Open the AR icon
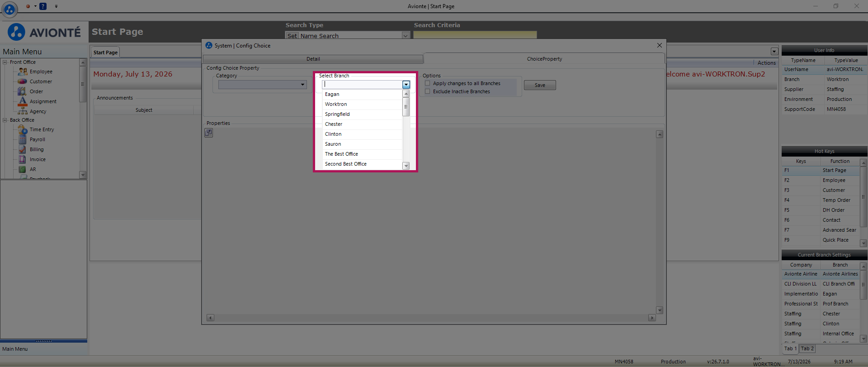The height and width of the screenshot is (367, 868). [23, 169]
